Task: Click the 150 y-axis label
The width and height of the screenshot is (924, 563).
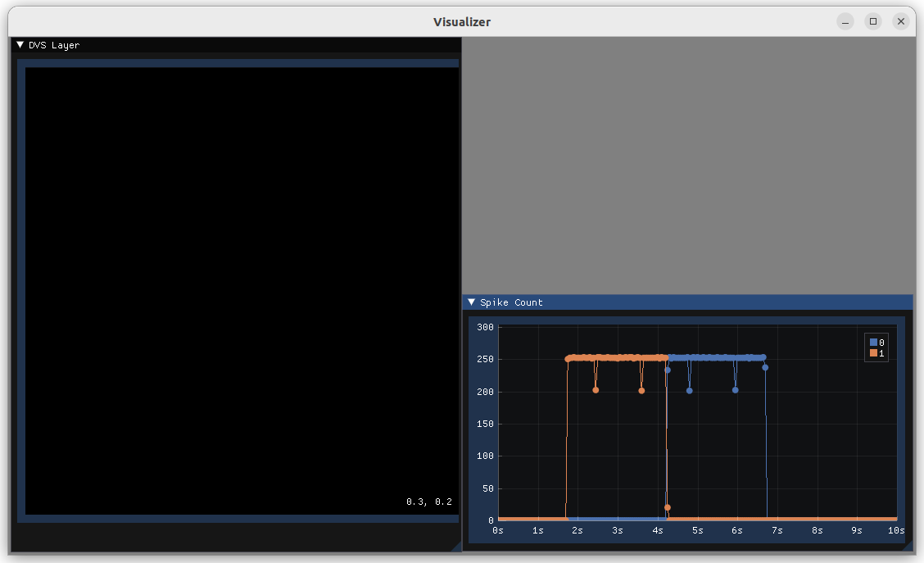Action: pos(485,424)
